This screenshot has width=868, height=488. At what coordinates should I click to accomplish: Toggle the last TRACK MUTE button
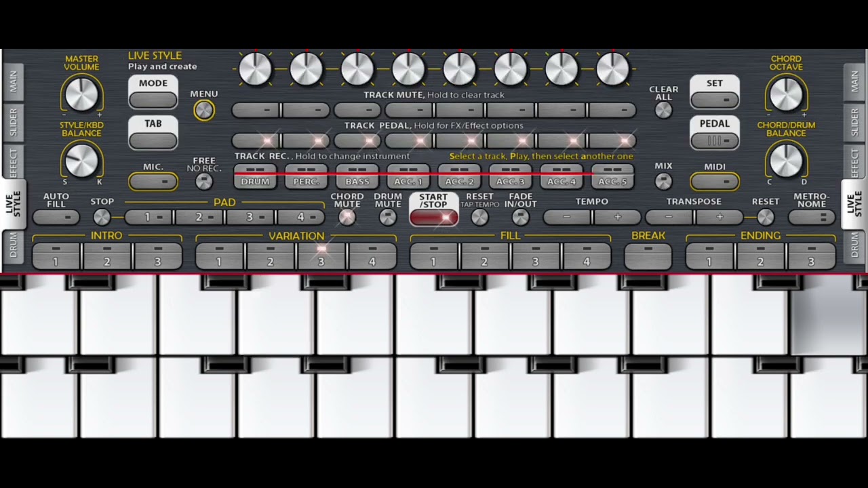pos(612,110)
